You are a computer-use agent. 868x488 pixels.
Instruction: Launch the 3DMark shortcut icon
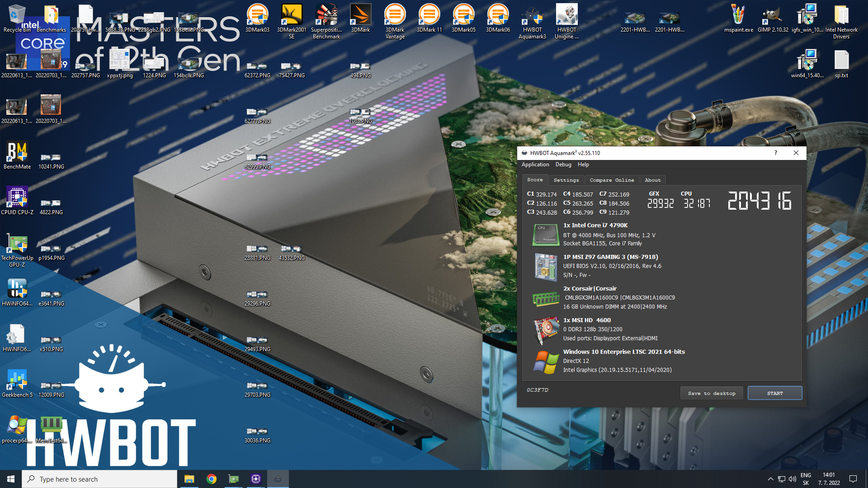coord(360,19)
